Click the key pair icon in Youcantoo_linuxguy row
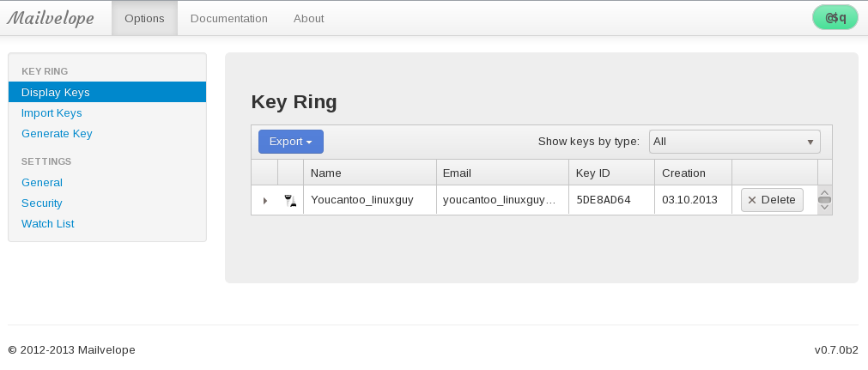868x370 pixels. (290, 200)
